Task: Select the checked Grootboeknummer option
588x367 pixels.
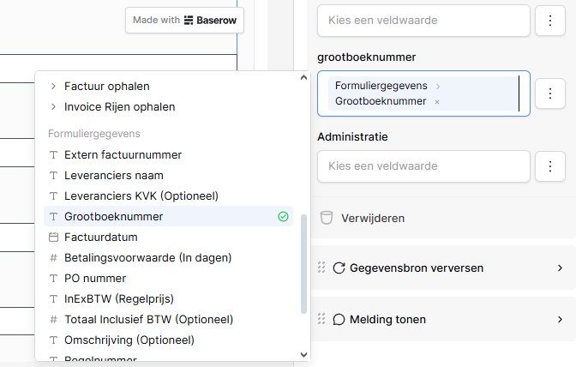Action: point(113,217)
